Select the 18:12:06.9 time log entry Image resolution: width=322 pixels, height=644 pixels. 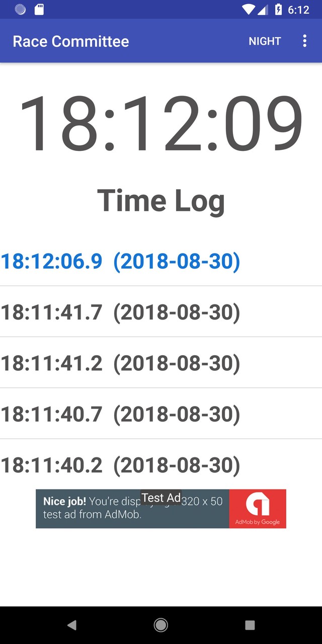(x=121, y=261)
